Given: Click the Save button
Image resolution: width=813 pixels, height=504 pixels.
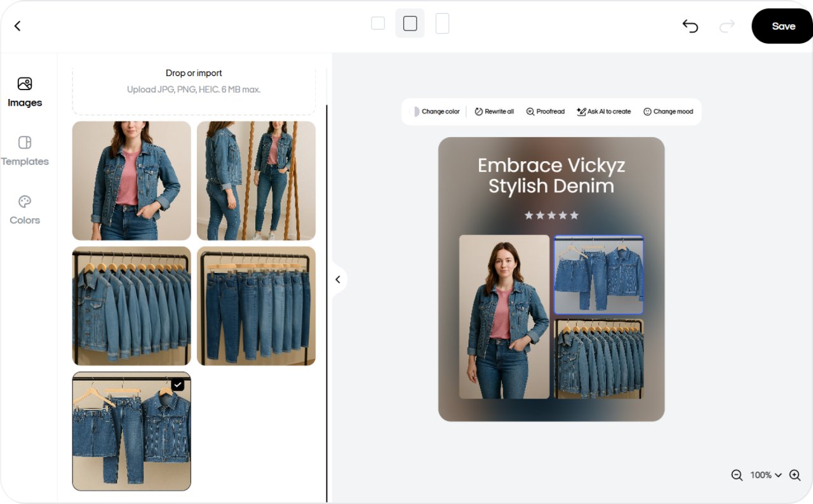Looking at the screenshot, I should pos(783,26).
